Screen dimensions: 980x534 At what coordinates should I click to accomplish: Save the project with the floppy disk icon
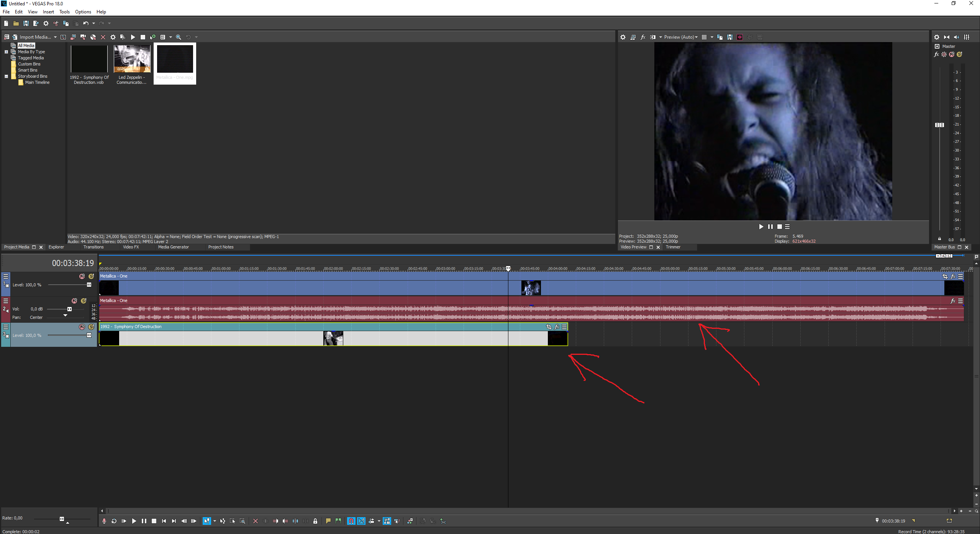pos(26,23)
